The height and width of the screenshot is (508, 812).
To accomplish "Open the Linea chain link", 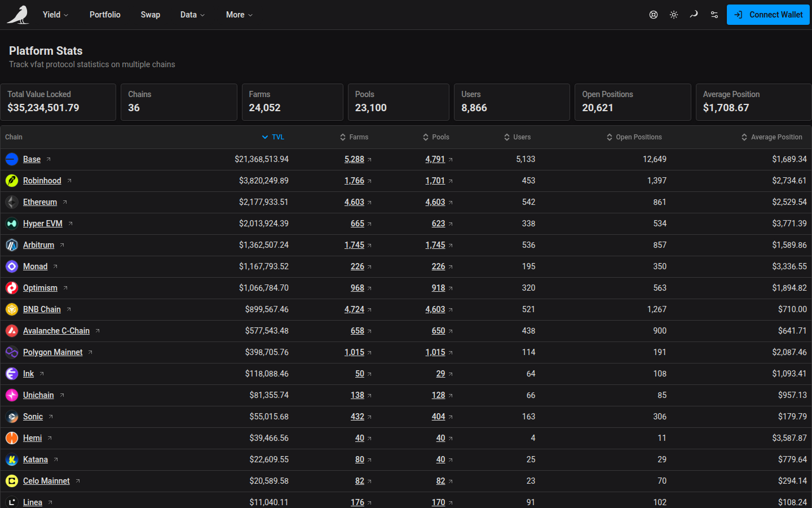I will [33, 502].
